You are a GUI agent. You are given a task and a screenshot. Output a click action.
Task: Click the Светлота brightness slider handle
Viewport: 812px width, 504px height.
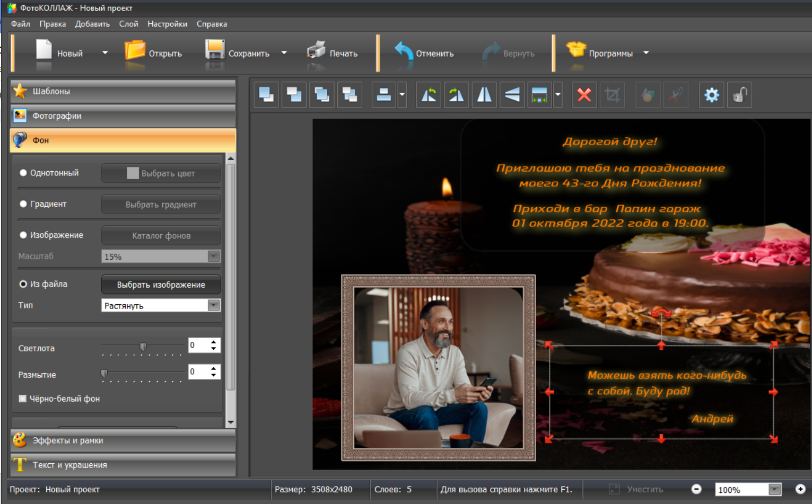[143, 347]
